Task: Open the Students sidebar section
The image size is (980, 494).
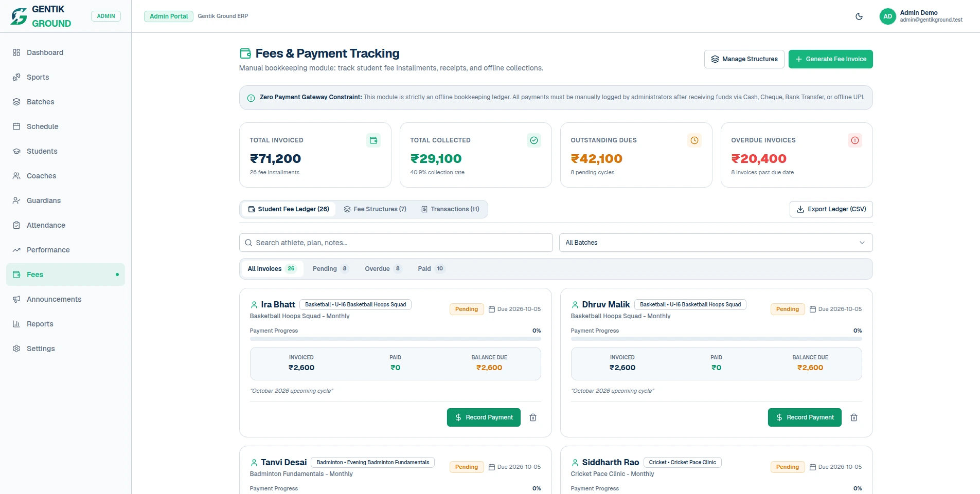Action: tap(65, 151)
